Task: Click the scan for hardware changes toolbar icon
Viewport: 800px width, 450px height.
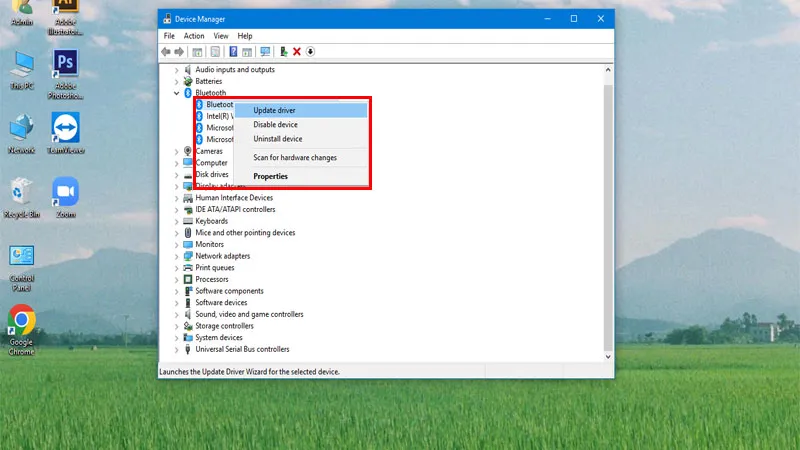Action: pos(265,52)
